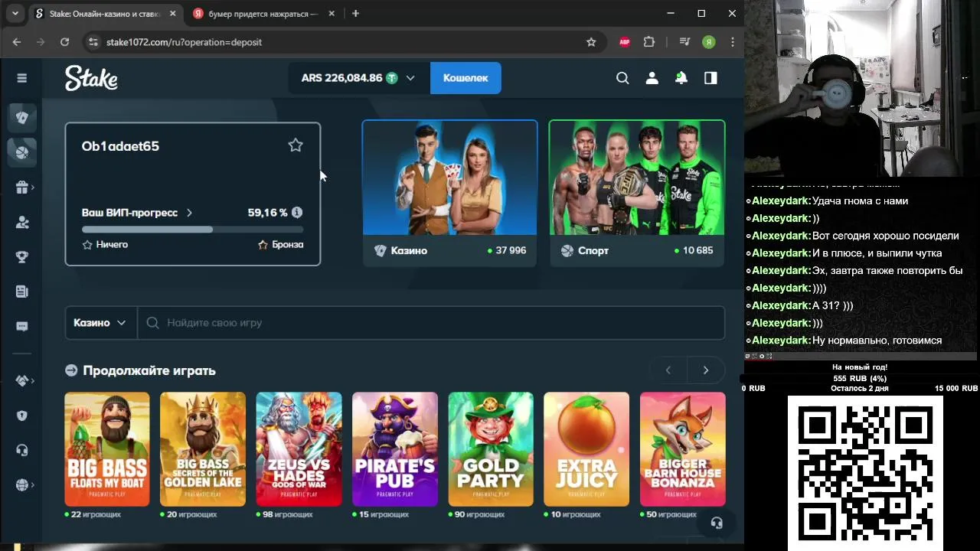Switch to the бумер придется нажраться tab
980x551 pixels.
(262, 14)
